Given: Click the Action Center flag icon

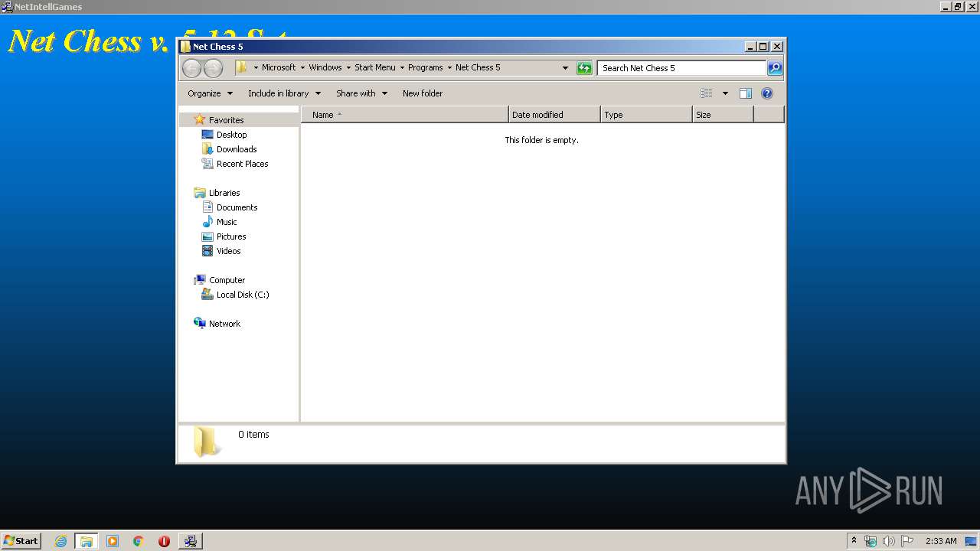Looking at the screenshot, I should (x=907, y=541).
